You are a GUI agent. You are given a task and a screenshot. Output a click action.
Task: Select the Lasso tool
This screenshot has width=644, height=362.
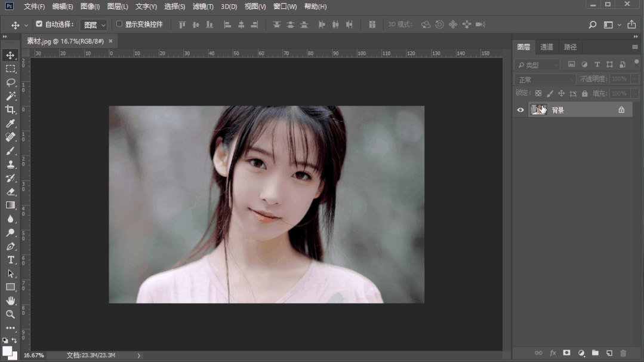(x=11, y=82)
